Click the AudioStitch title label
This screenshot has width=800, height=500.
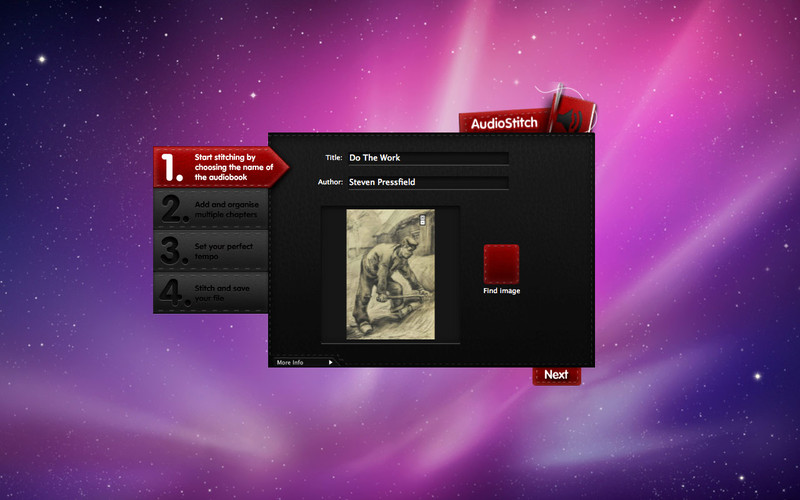pyautogui.click(x=504, y=123)
